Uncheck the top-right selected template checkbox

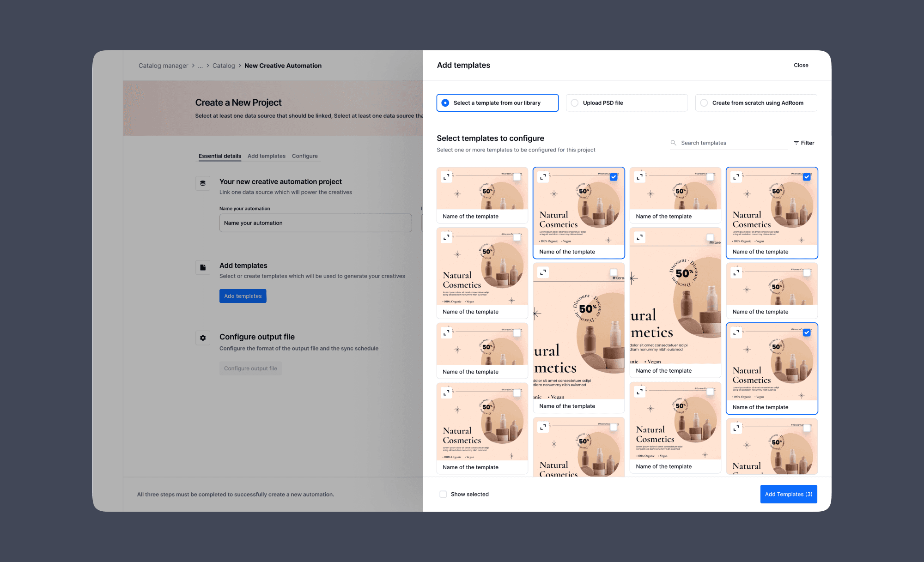click(807, 177)
